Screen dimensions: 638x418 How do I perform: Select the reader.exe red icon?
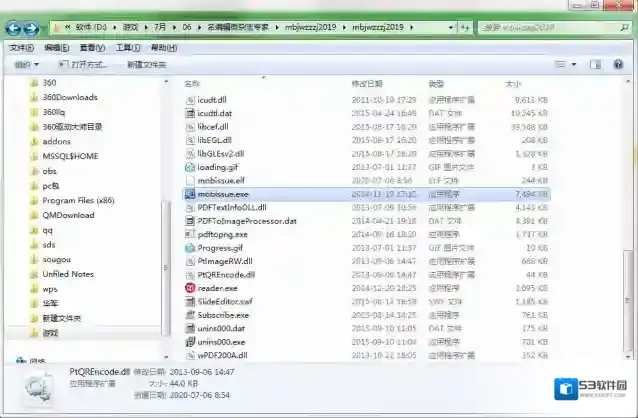(190, 288)
